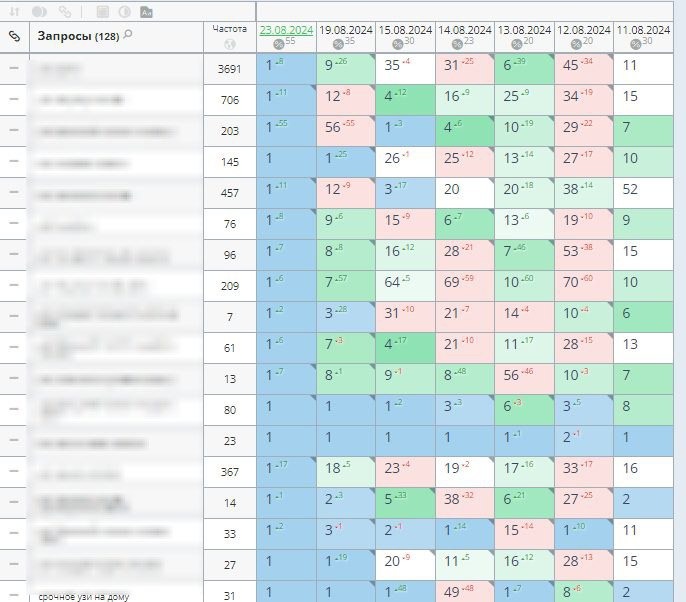Select the 'срочное узи на дому' query
Image resolution: width=686 pixels, height=602 pixels.
point(84,596)
